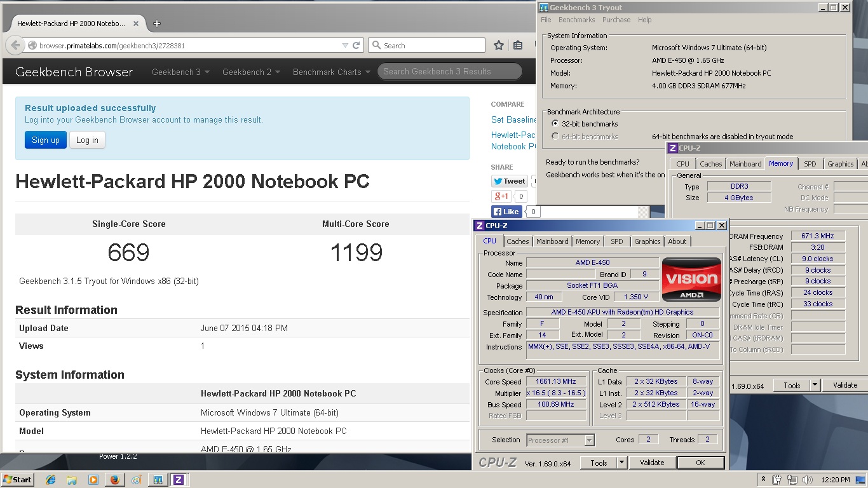868x488 pixels.
Task: Click the power plug tray icon
Action: tap(777, 480)
